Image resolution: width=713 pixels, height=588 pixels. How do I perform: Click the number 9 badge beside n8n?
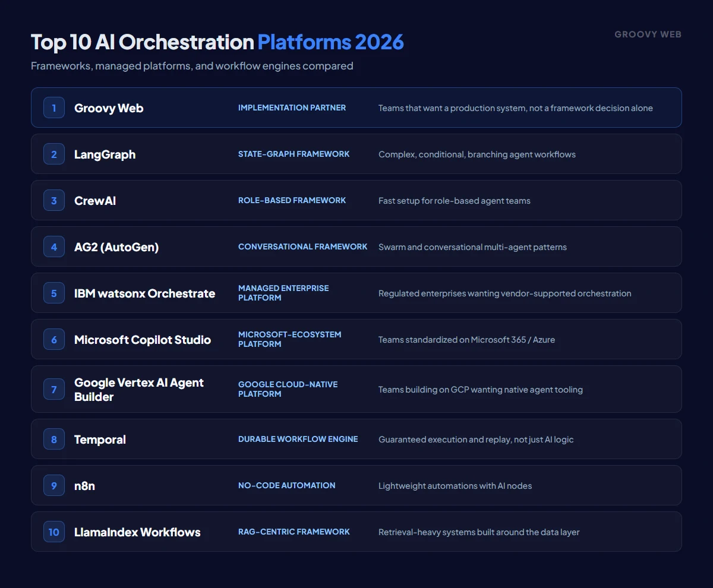54,485
